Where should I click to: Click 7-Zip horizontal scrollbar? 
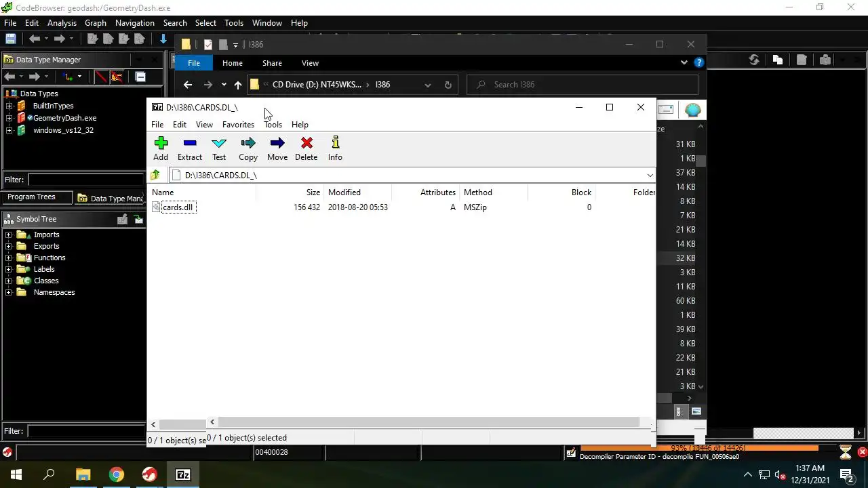[427, 422]
